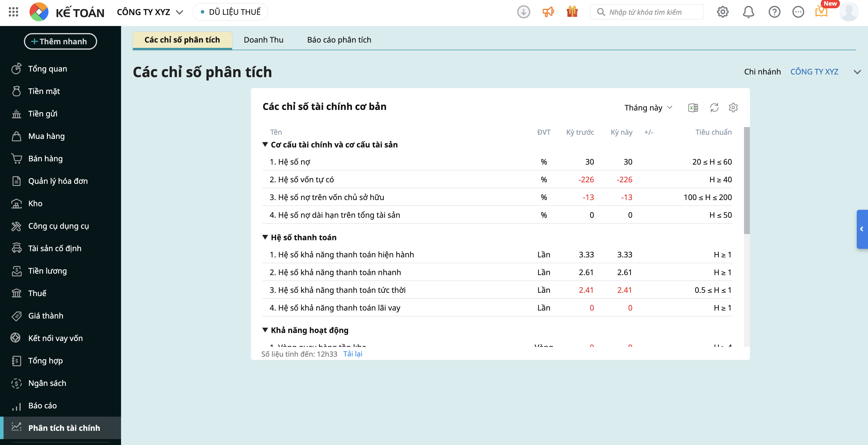Open the user avatar profile
This screenshot has width=868, height=445.
click(x=849, y=12)
